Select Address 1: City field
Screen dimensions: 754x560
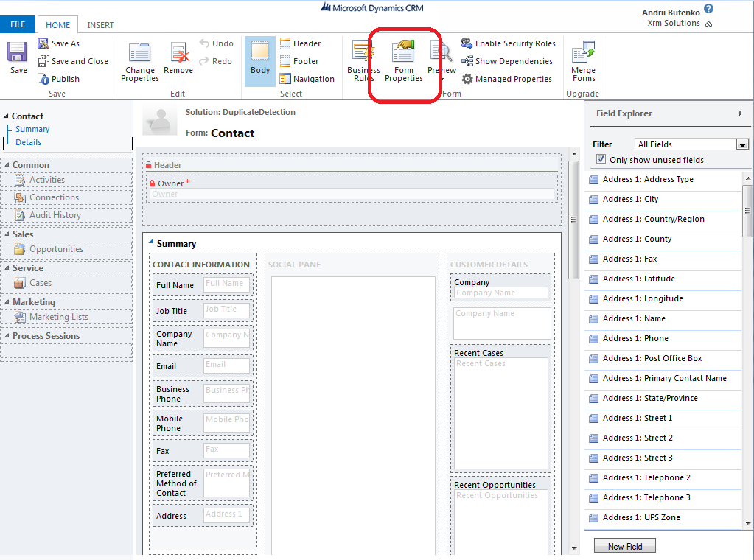[x=664, y=199]
